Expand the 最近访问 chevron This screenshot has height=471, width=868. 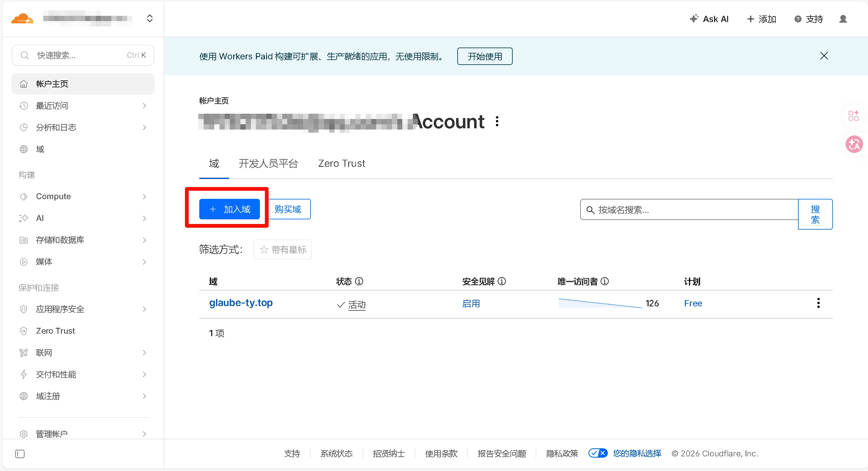click(145, 106)
